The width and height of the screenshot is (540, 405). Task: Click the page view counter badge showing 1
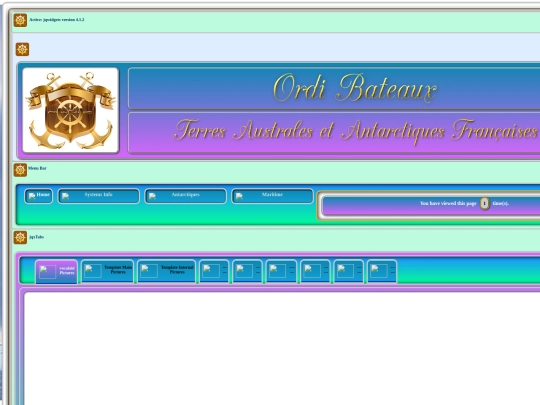485,204
